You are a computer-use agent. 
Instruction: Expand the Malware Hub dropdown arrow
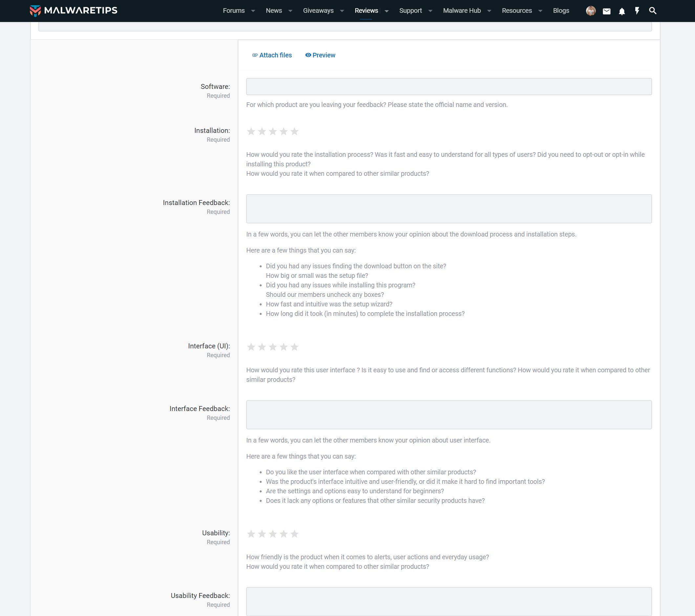click(x=489, y=11)
